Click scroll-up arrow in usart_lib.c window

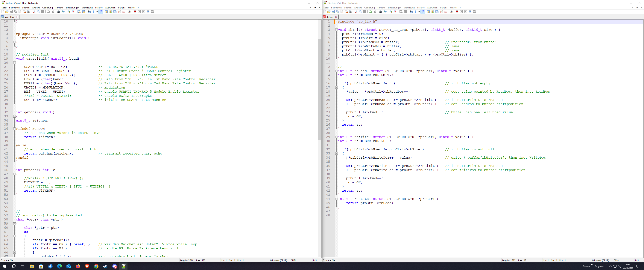pos(319,21)
